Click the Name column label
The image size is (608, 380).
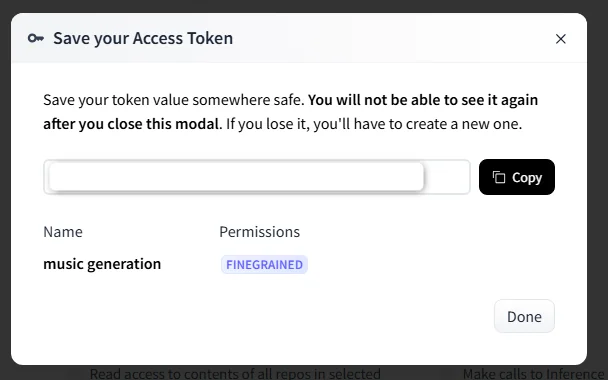[x=63, y=232]
